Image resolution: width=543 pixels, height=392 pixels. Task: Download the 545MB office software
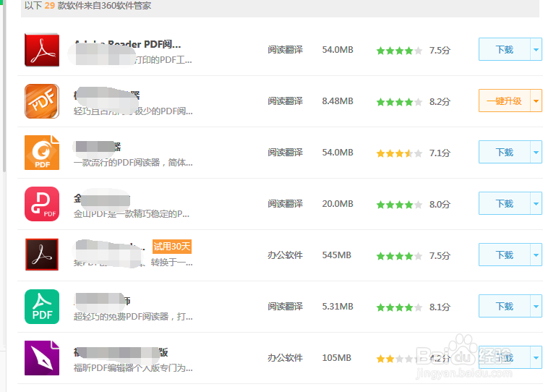pyautogui.click(x=504, y=255)
